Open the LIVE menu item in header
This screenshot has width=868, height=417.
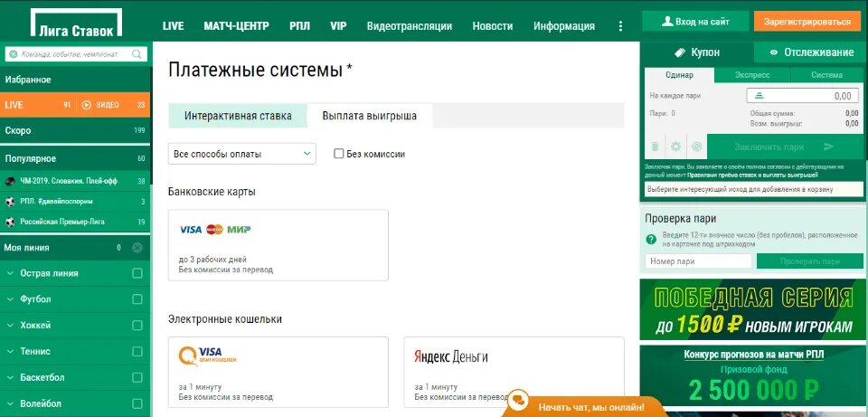click(174, 26)
